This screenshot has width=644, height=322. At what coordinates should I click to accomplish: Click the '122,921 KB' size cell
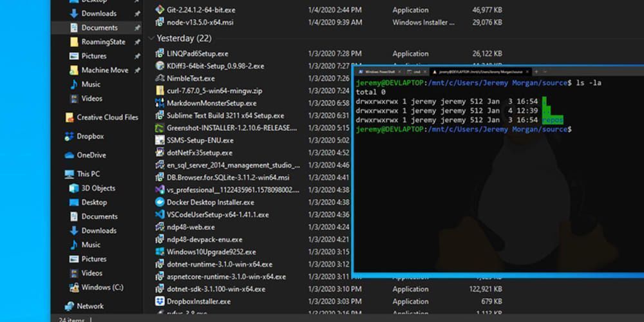[x=486, y=289]
